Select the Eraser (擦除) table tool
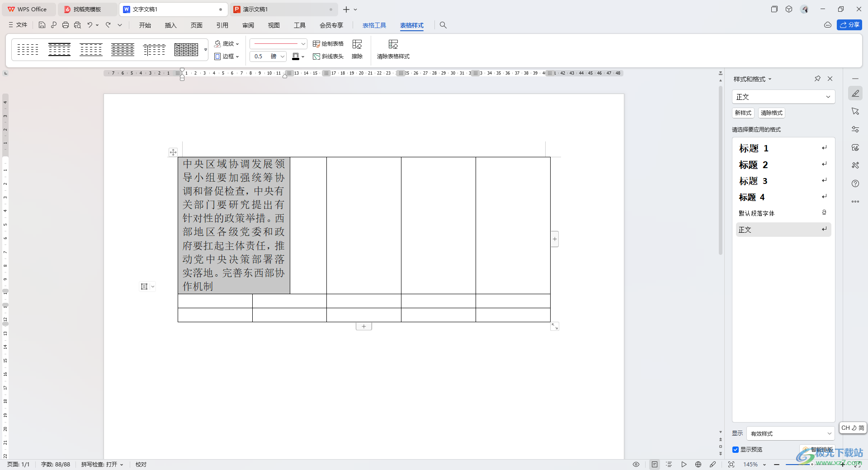This screenshot has height=470, width=868. pos(357,50)
